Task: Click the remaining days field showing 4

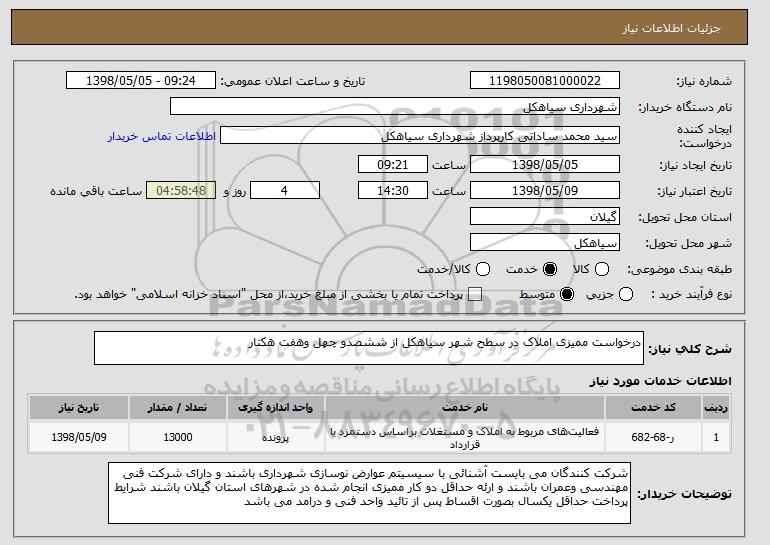Action: 285,191
